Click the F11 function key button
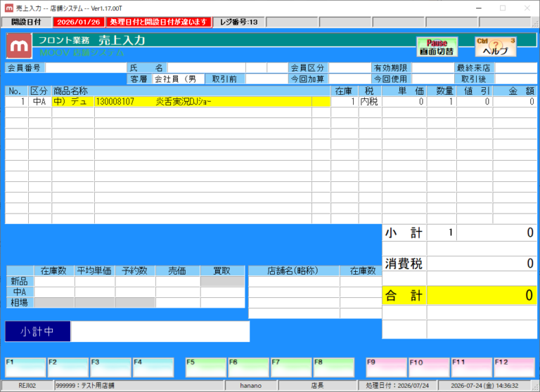 [x=472, y=367]
